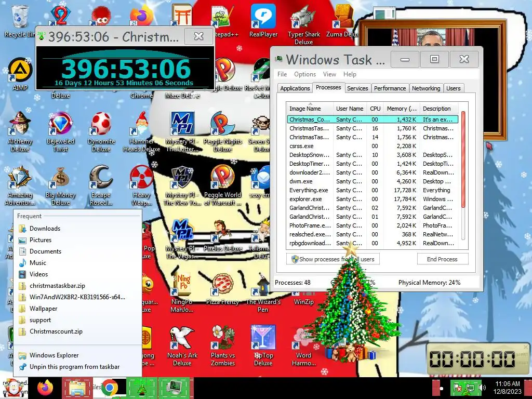Screen dimensions: 532x399
Task: Open Hammer Heads Deluxe shortcut
Action: coord(141,131)
